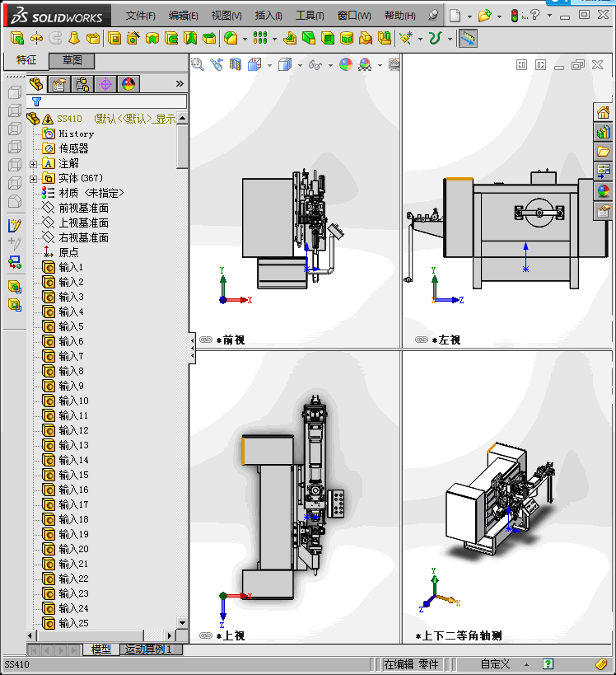Open the 帮助(H) menu
The width and height of the screenshot is (616, 675).
(400, 16)
